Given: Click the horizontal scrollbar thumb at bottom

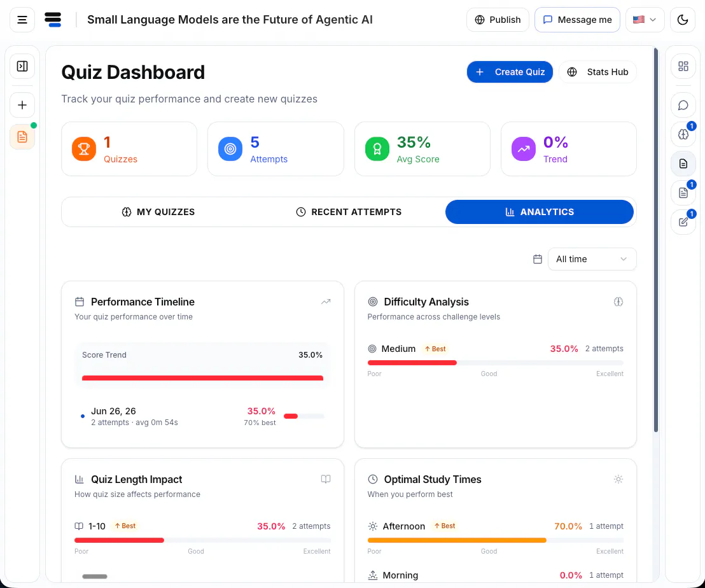Looking at the screenshot, I should 95,577.
